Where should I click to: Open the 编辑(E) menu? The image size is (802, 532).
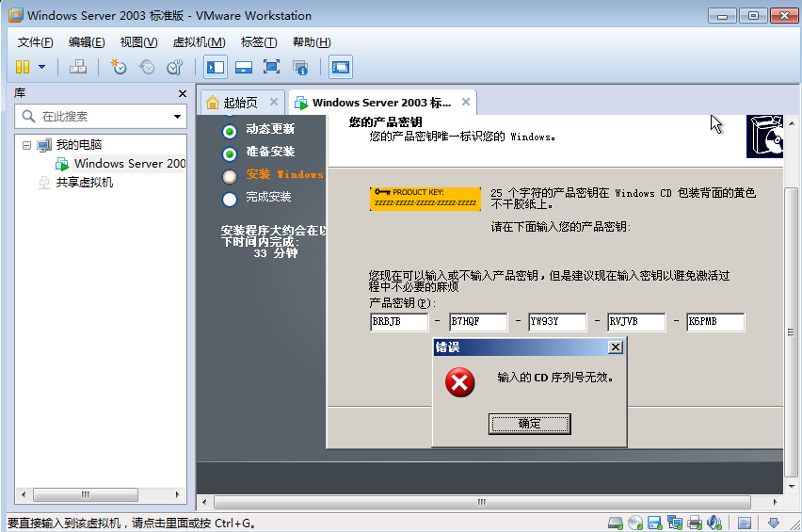[87, 42]
